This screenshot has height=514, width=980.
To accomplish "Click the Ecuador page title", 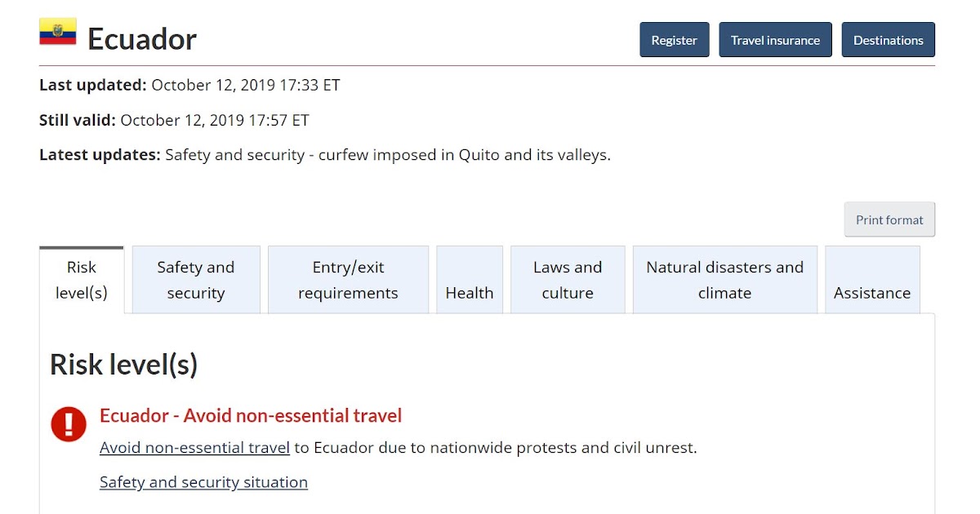I will point(142,39).
